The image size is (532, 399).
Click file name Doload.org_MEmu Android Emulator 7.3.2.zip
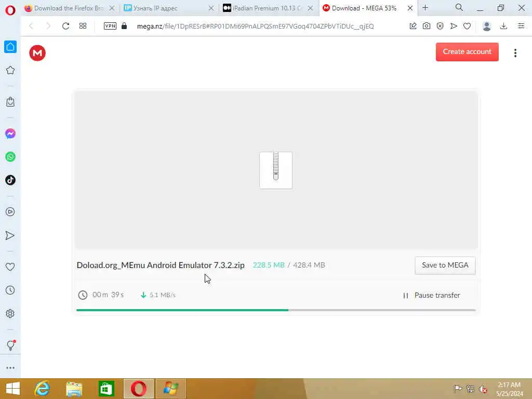click(161, 265)
